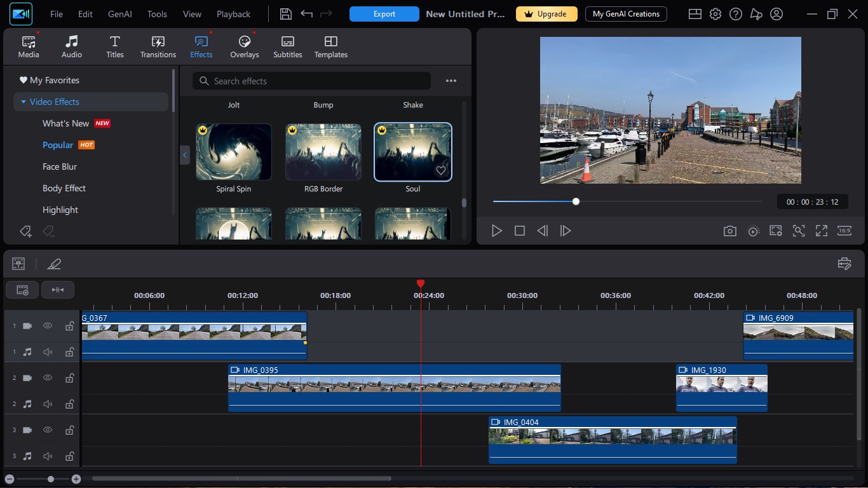
Task: Open the timeline settings icon at the far right
Action: pos(844,264)
